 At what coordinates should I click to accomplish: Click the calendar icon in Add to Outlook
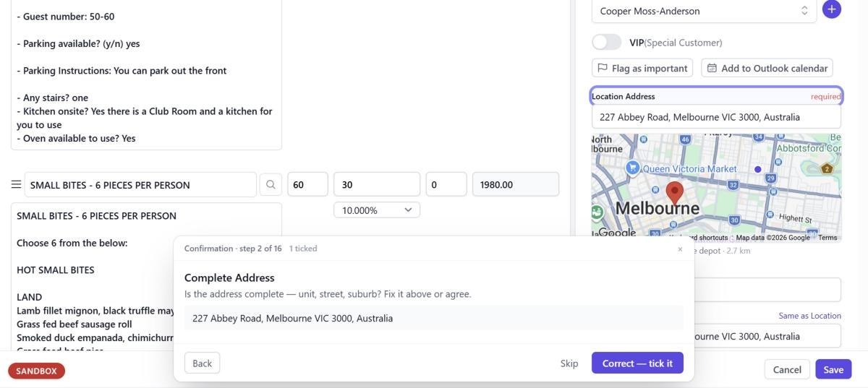click(x=712, y=68)
